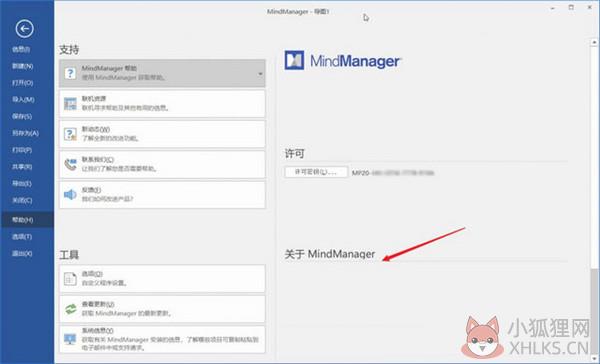Click the MP20 license key text
600x364 pixels.
(x=393, y=173)
